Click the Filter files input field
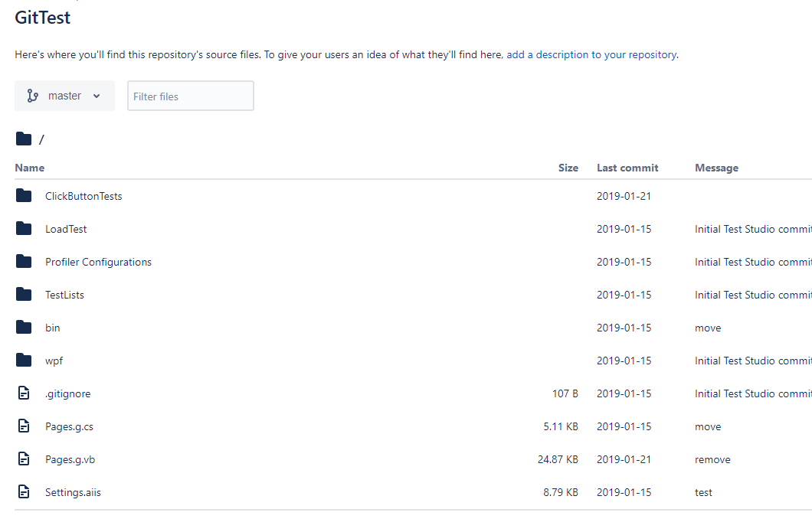812x532 pixels. pos(190,96)
